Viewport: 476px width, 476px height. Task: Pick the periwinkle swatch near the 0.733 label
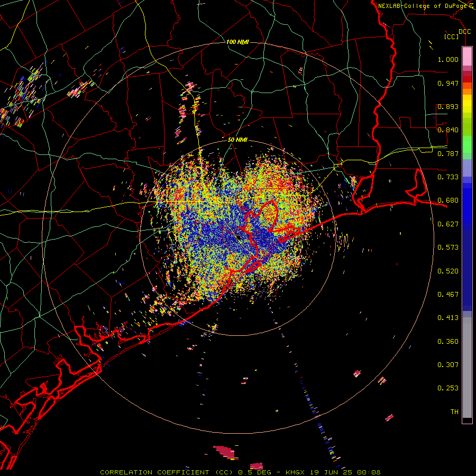(x=467, y=168)
